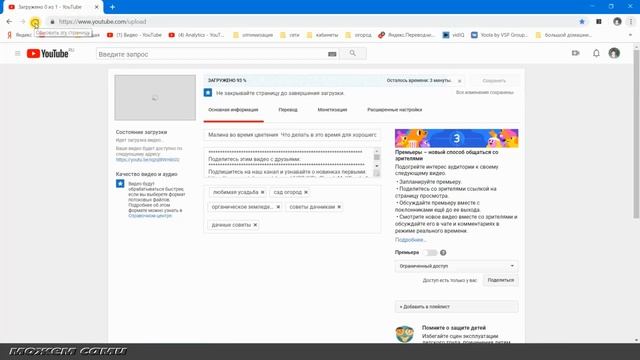Image resolution: width=640 pixels, height=360 pixels.
Task: Click the greyed Сохранить button
Action: coord(494,81)
